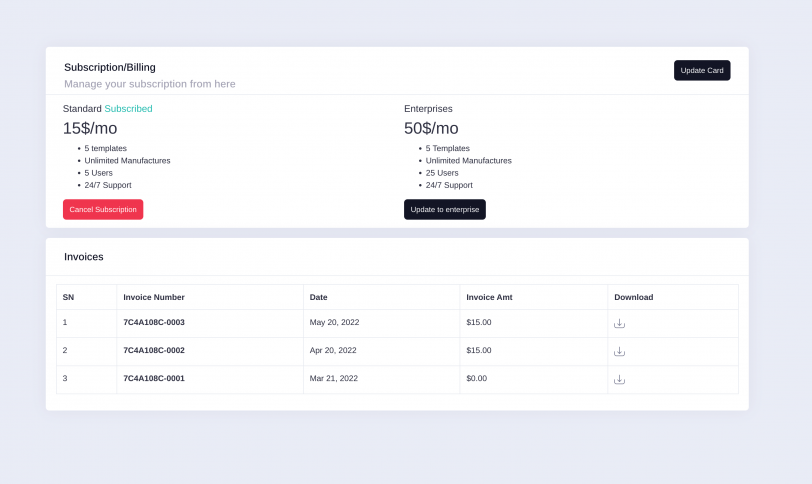Click the SN column header
This screenshot has width=812, height=484.
click(x=68, y=297)
